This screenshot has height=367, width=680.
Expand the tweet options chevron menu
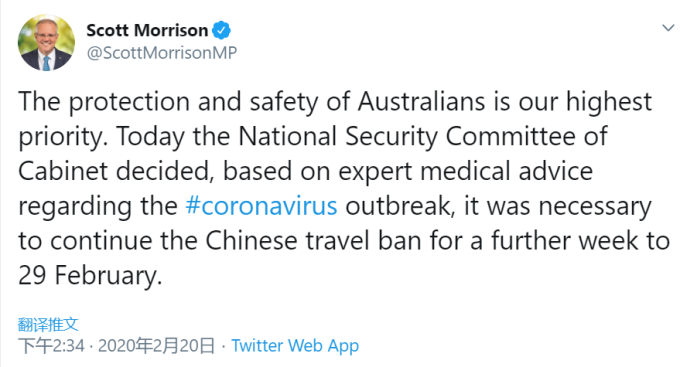(x=668, y=28)
